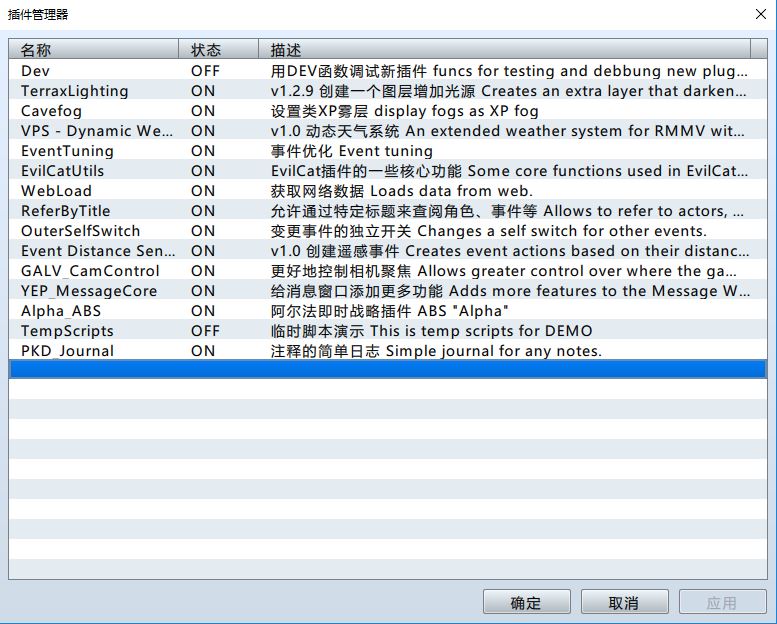Click the 名称 column header
This screenshot has width=777, height=624.
click(93, 50)
